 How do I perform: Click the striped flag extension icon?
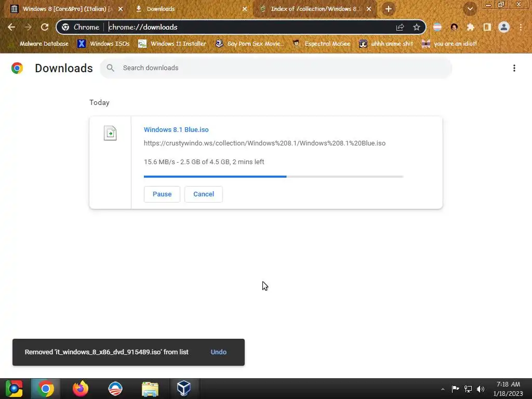(x=437, y=27)
